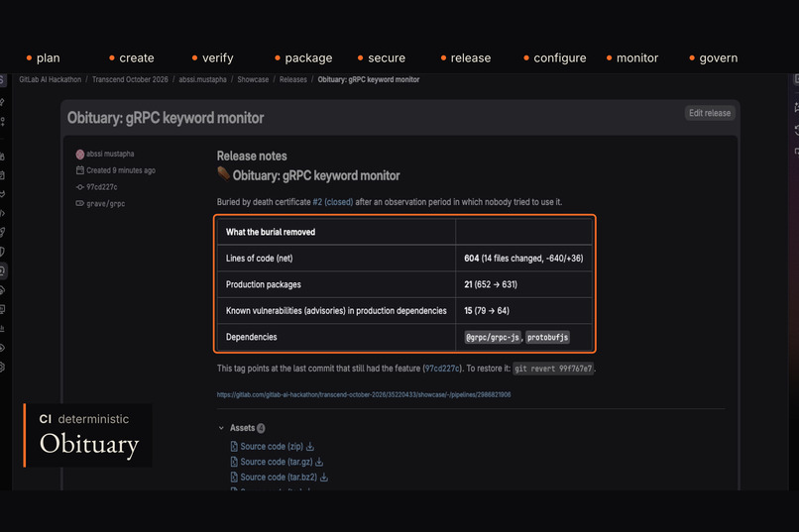Select Production packages row label
This screenshot has width=799, height=532.
click(x=263, y=284)
